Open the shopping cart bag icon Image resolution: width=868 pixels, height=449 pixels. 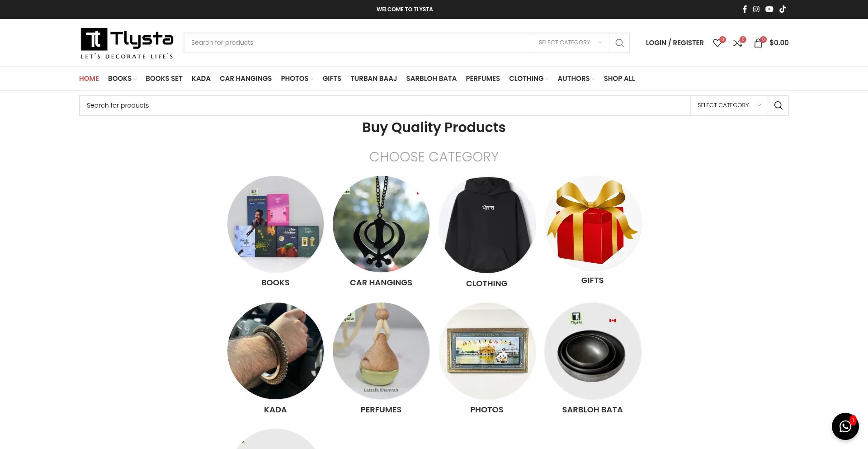tap(758, 43)
